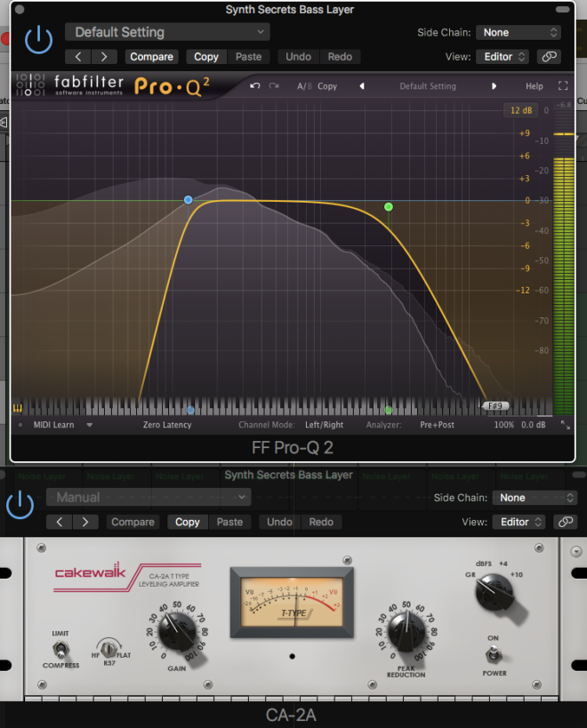Toggle the piano keyboard display icon
The height and width of the screenshot is (728, 587).
(x=18, y=409)
